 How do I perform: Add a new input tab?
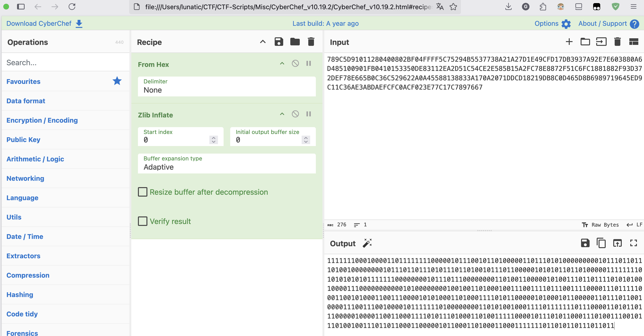coord(569,42)
